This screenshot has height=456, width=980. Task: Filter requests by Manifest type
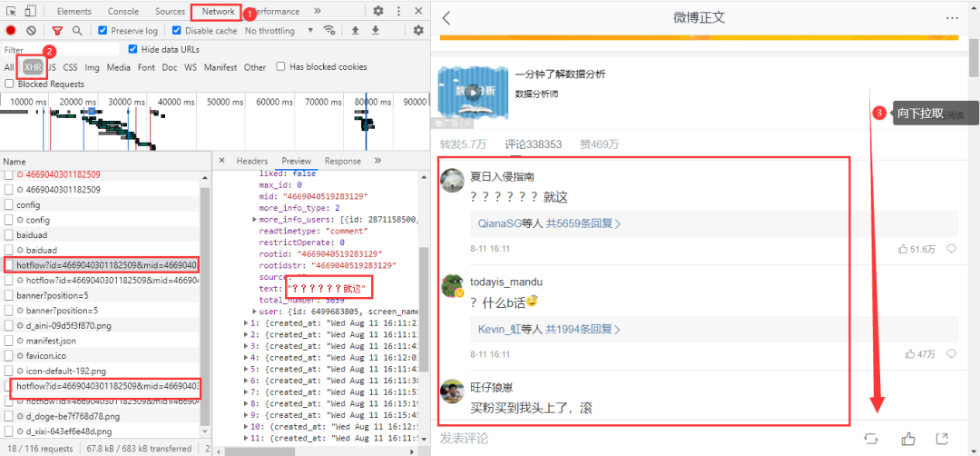click(x=220, y=67)
